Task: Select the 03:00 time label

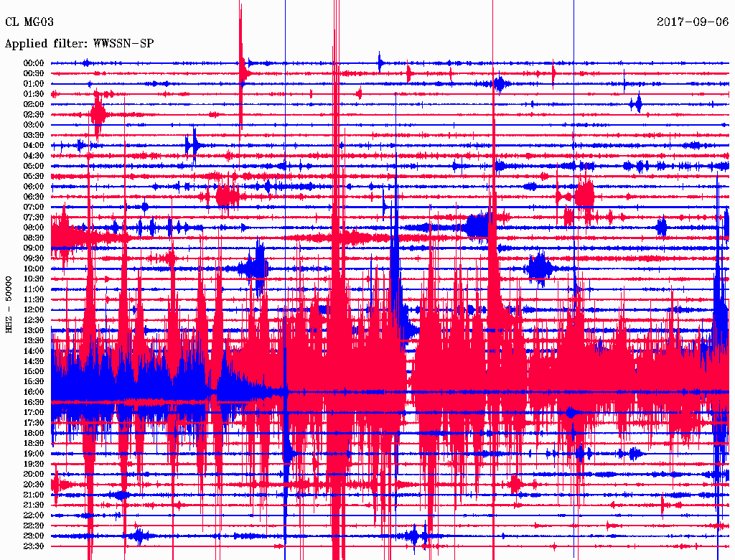Action: 34,125
